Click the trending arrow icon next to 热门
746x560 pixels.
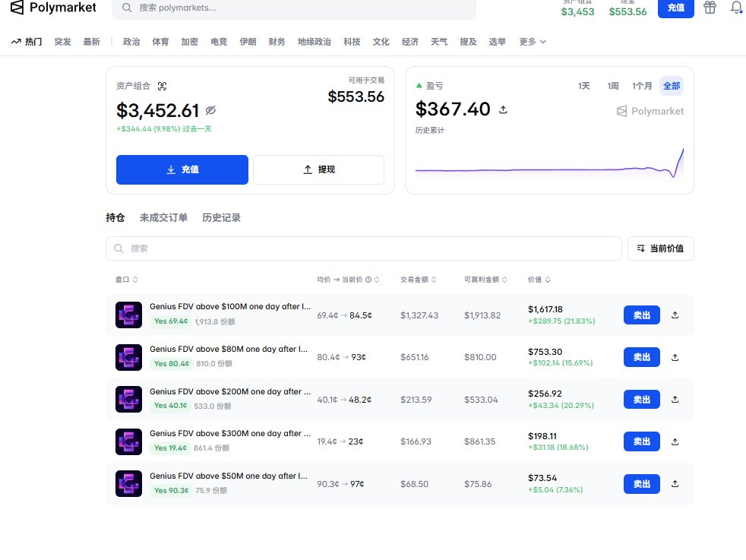[x=16, y=42]
